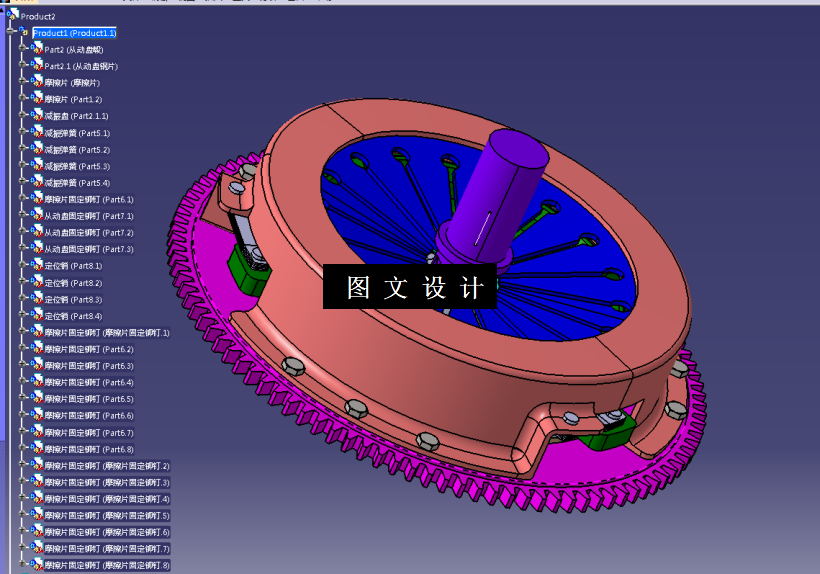
Task: Click the Product2 root assembly icon
Action: point(14,15)
